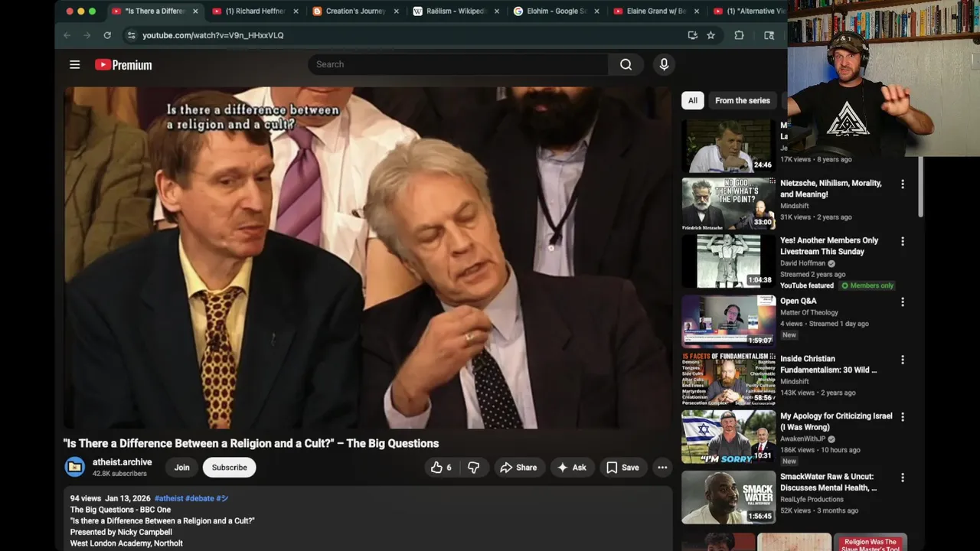980x551 pixels.
Task: Open options menu for Open Q&A video
Action: click(903, 302)
